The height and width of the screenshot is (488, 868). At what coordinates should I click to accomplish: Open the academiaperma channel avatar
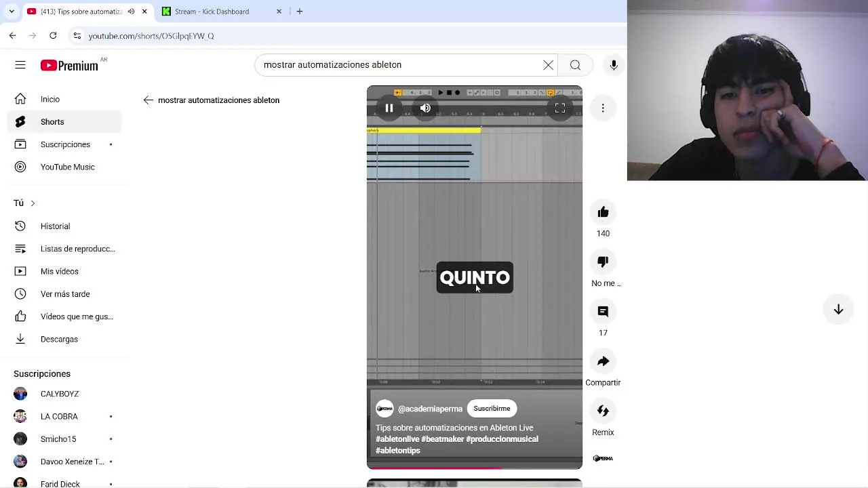pos(384,409)
